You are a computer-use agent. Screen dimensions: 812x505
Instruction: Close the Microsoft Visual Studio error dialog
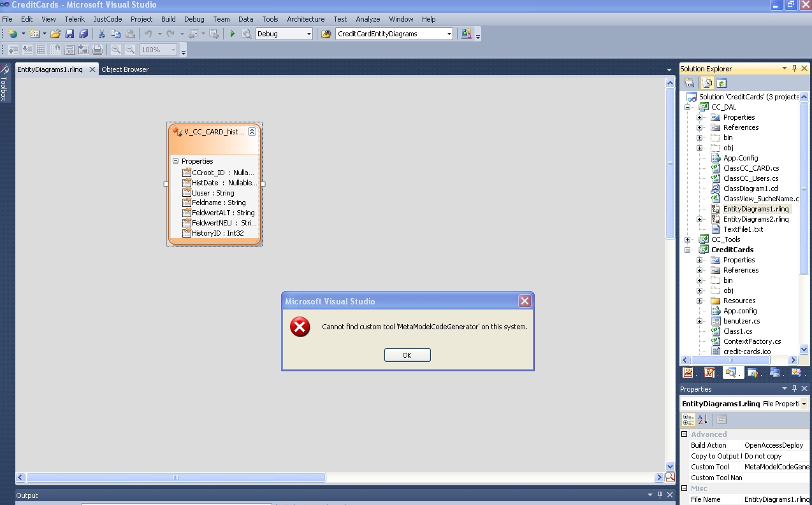tap(525, 301)
